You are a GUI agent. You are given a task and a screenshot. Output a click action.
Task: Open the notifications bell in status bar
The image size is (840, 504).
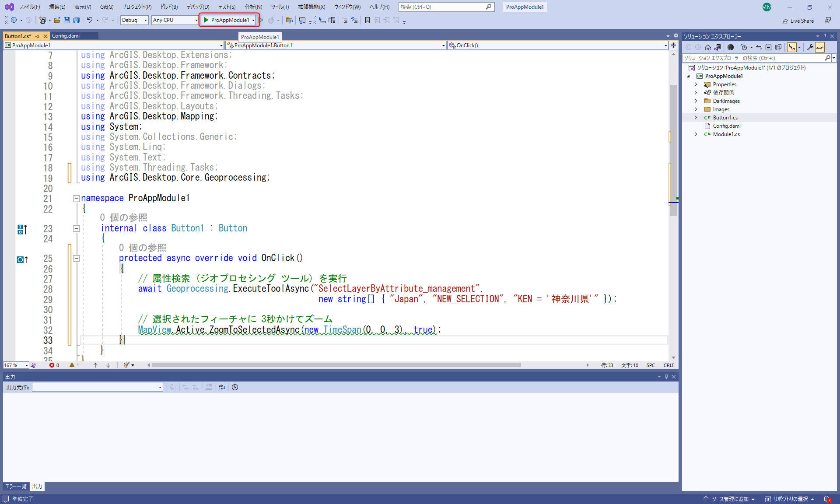[826, 499]
